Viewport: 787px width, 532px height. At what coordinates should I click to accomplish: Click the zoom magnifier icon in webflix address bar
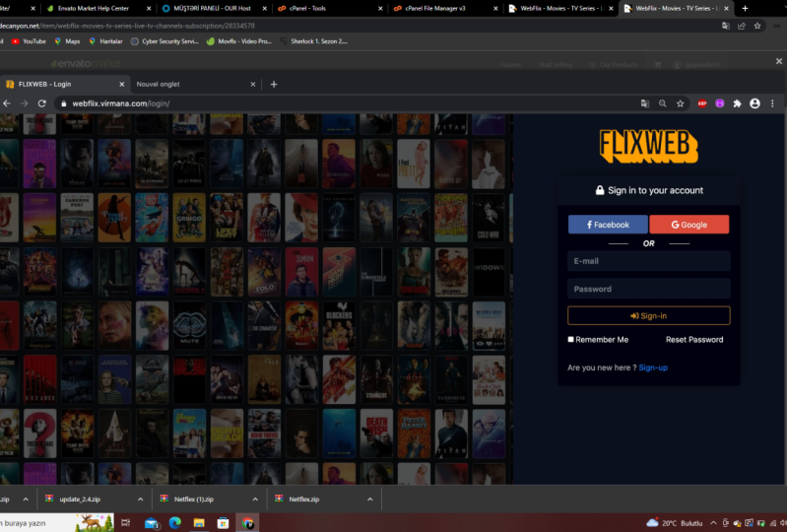[x=663, y=103]
